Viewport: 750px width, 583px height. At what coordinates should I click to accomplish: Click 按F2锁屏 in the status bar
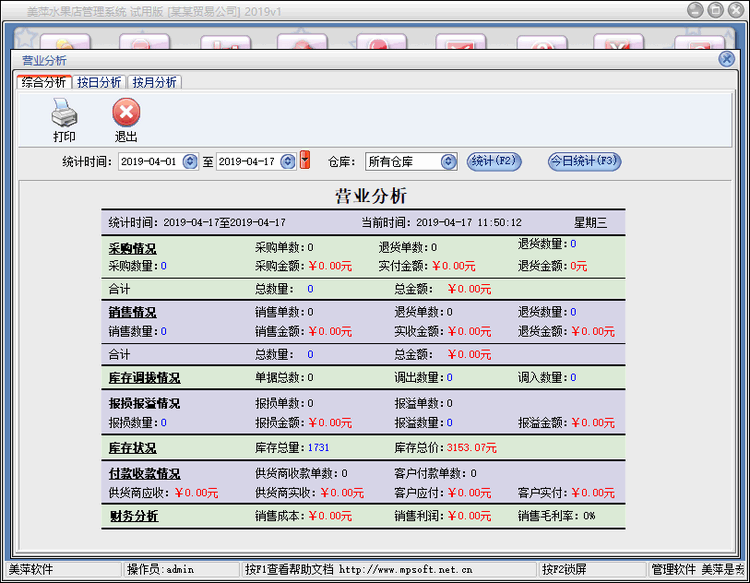click(x=564, y=569)
